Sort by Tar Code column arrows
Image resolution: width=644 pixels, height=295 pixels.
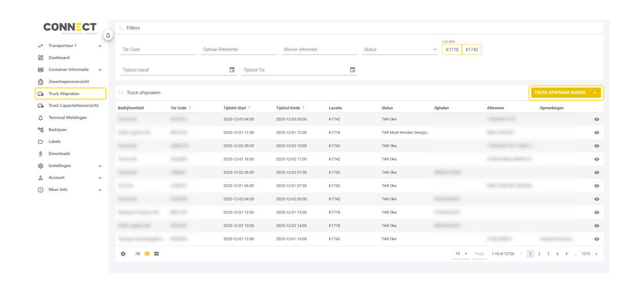click(x=189, y=108)
